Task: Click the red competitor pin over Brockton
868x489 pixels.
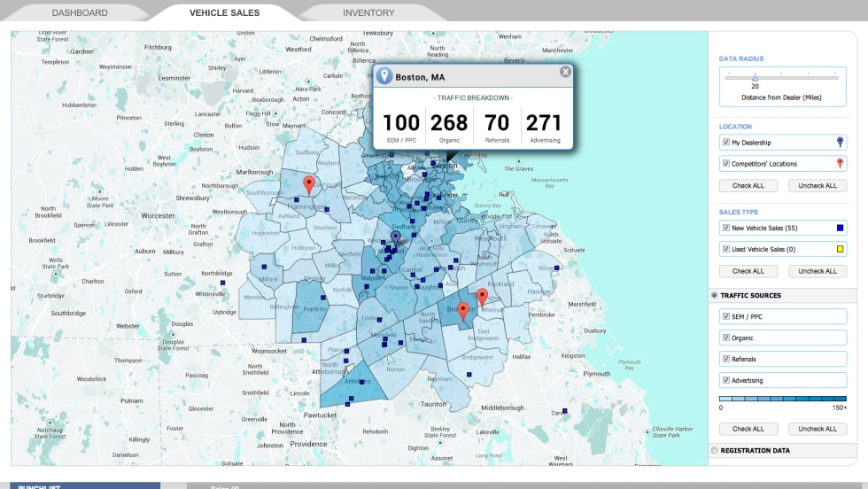Action: pyautogui.click(x=462, y=310)
